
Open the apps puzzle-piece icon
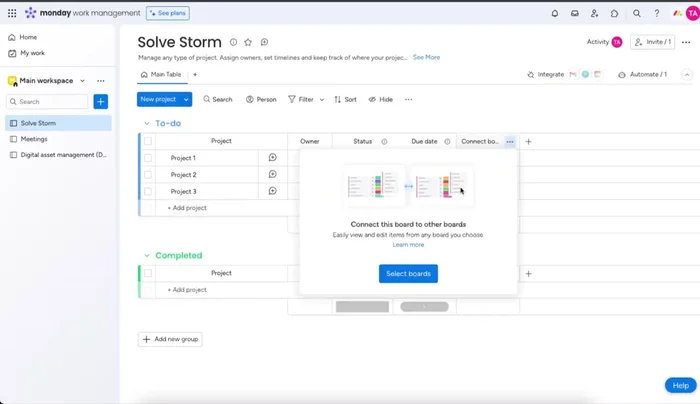click(x=615, y=13)
